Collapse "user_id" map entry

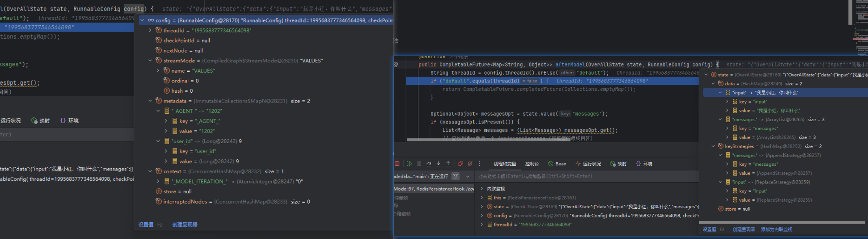click(x=158, y=141)
